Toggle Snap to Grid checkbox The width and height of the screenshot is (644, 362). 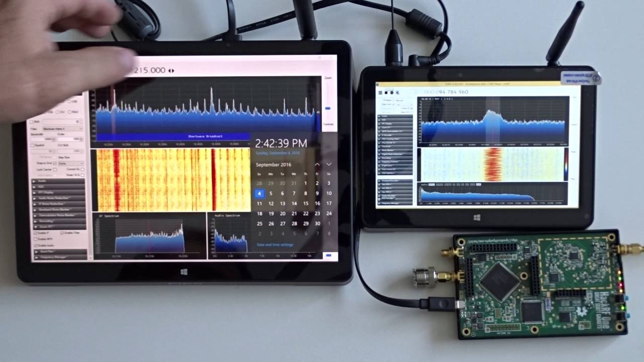pyautogui.click(x=55, y=163)
